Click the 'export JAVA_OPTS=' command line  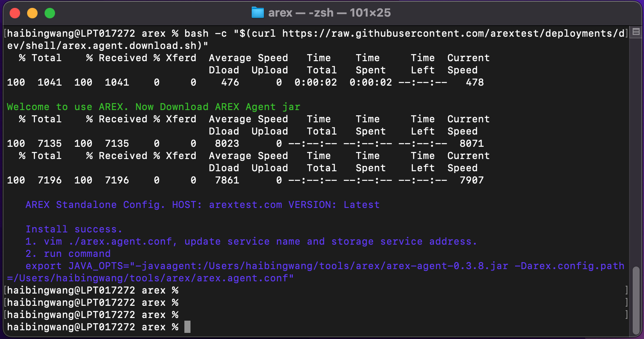click(x=325, y=266)
